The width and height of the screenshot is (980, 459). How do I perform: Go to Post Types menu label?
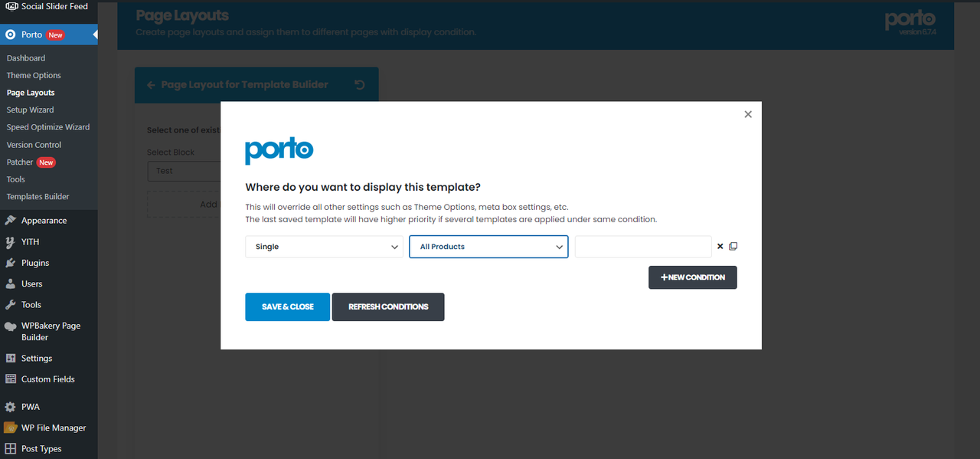pyautogui.click(x=41, y=449)
